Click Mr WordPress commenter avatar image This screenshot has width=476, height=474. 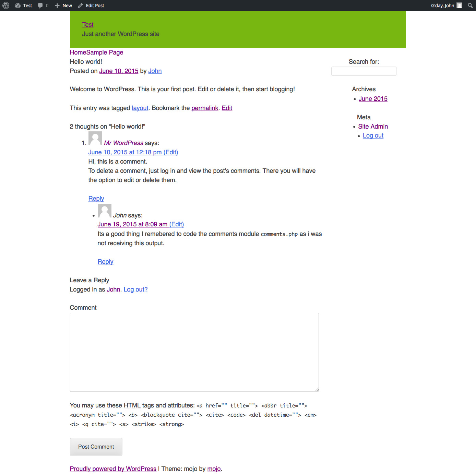95,139
